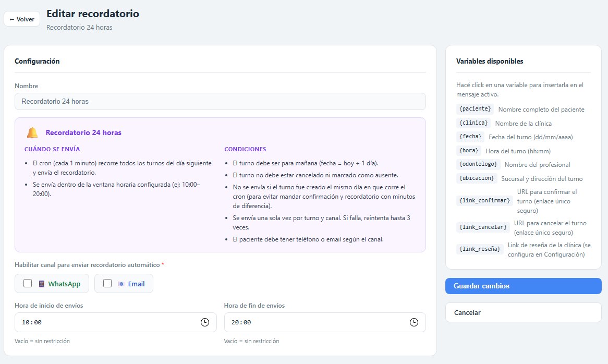608x364 pixels.
Task: Save with Guardar cambios button
Action: [x=524, y=286]
